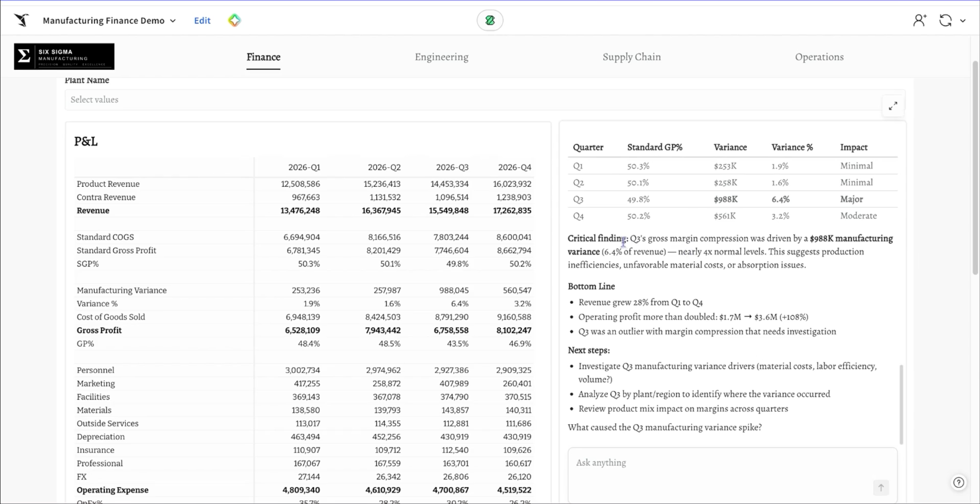Click the FX row label
Screen dimensions: 980x504
(81, 477)
